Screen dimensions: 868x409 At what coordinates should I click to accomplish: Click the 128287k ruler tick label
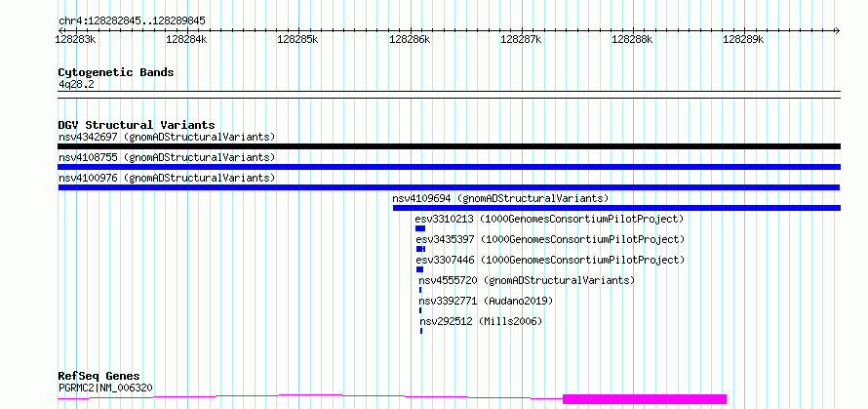(x=521, y=39)
